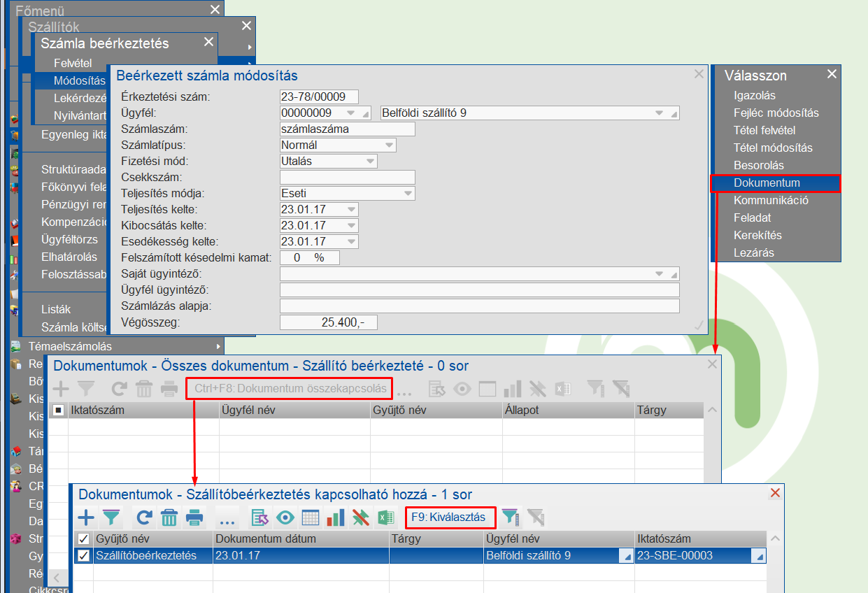
Task: Select Dokumentum in the Válasszon menu
Action: [776, 183]
